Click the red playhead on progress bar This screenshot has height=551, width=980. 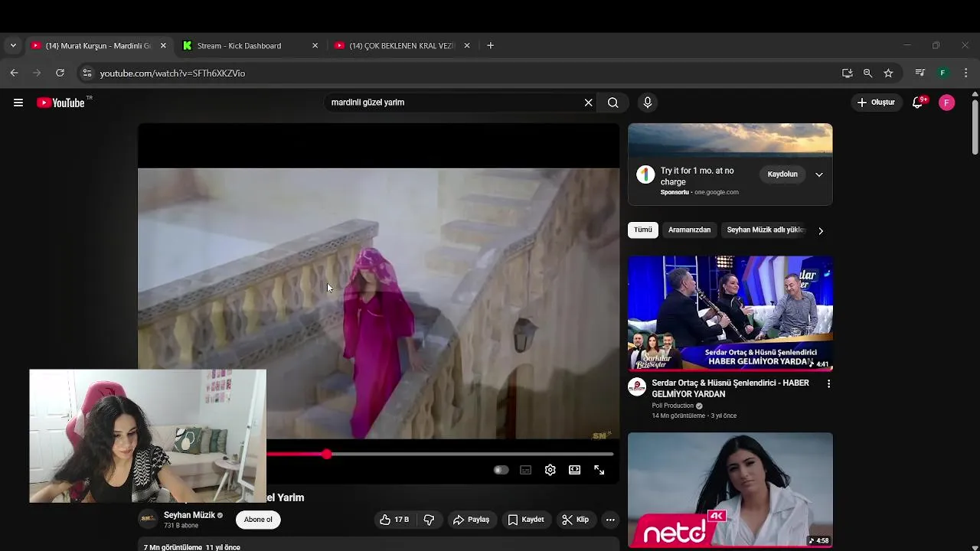tap(327, 455)
